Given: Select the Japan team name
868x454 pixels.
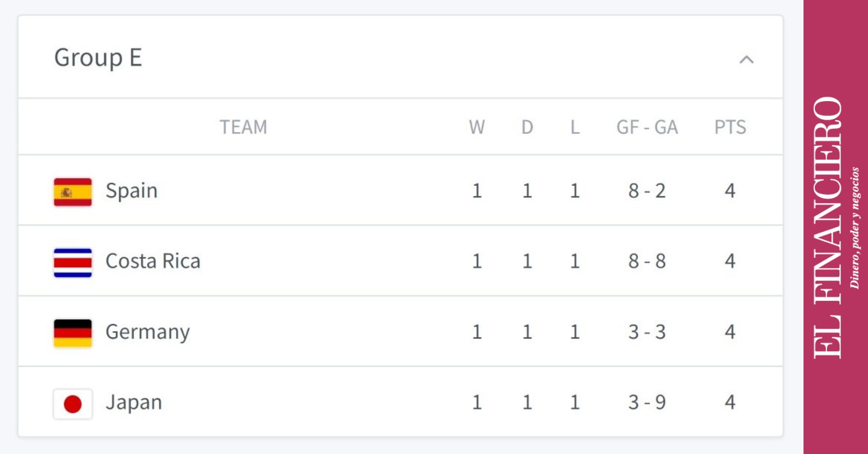Looking at the screenshot, I should (x=134, y=402).
